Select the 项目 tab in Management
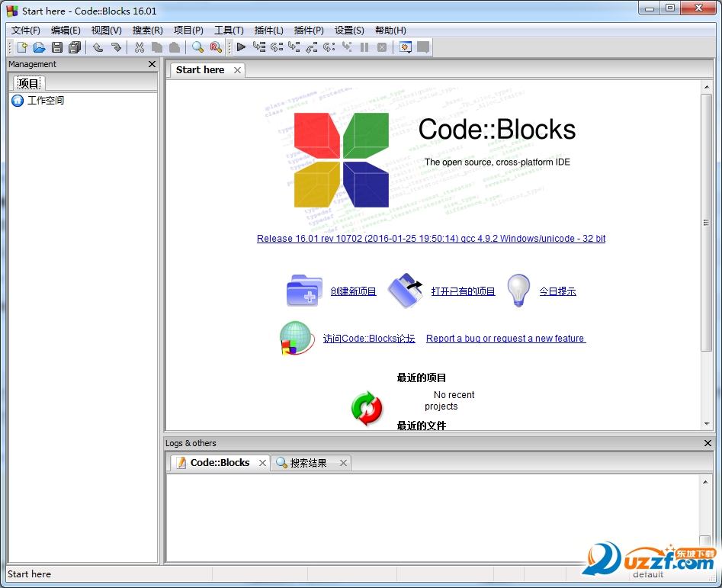The image size is (722, 588). pyautogui.click(x=28, y=83)
